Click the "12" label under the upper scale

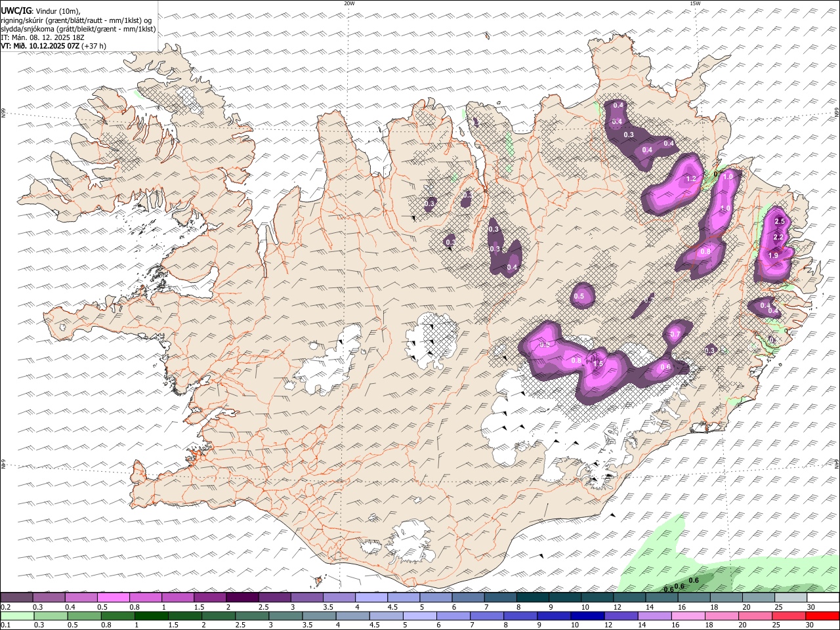618,607
